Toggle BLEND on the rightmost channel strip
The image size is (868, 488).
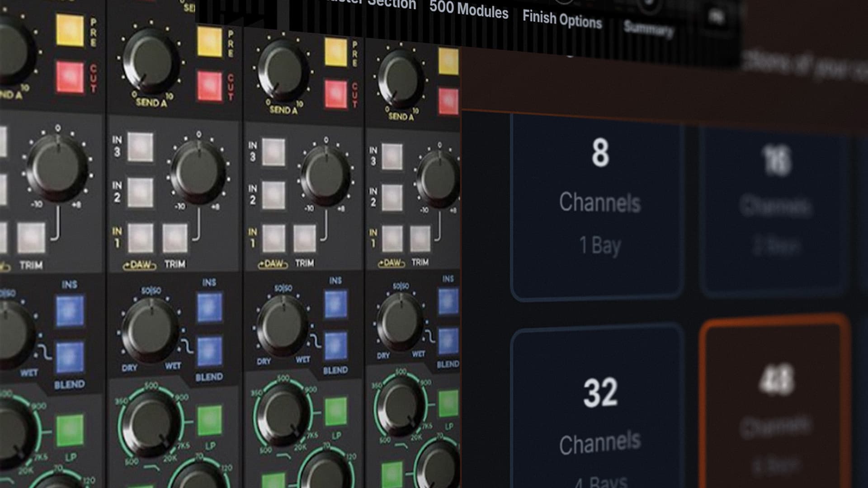448,341
